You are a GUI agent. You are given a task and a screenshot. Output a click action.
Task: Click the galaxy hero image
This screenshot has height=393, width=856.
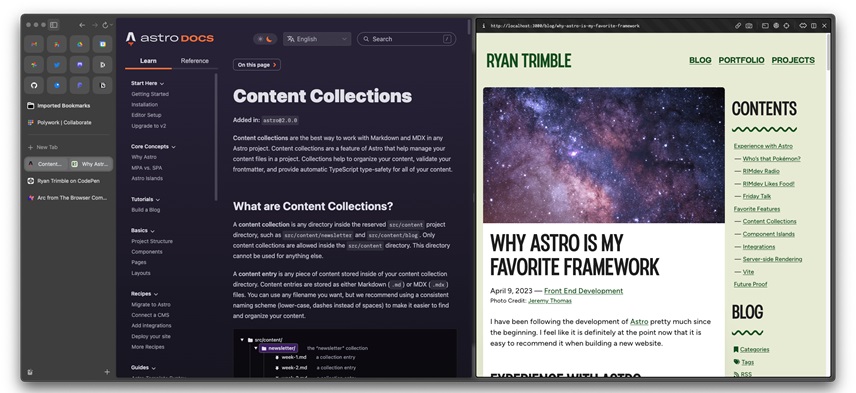604,155
